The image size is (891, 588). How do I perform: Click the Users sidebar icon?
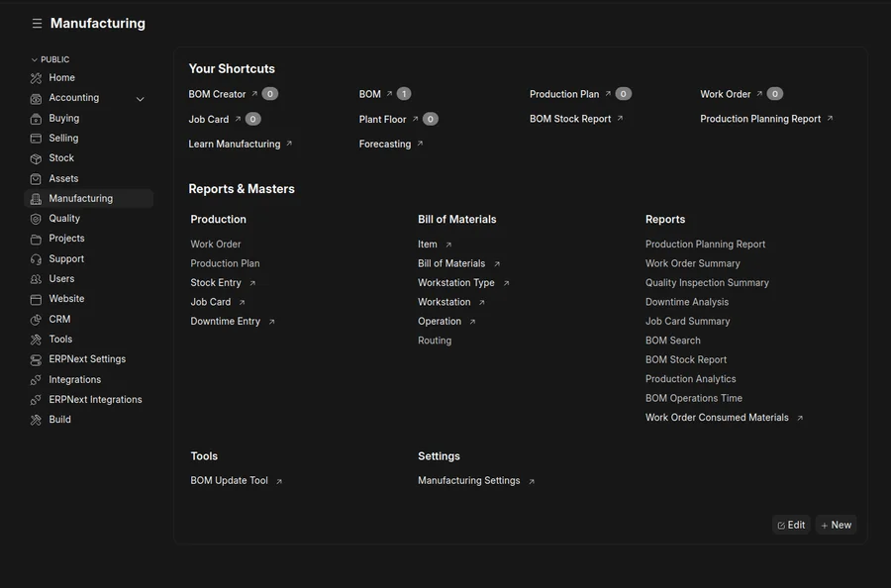(x=36, y=279)
